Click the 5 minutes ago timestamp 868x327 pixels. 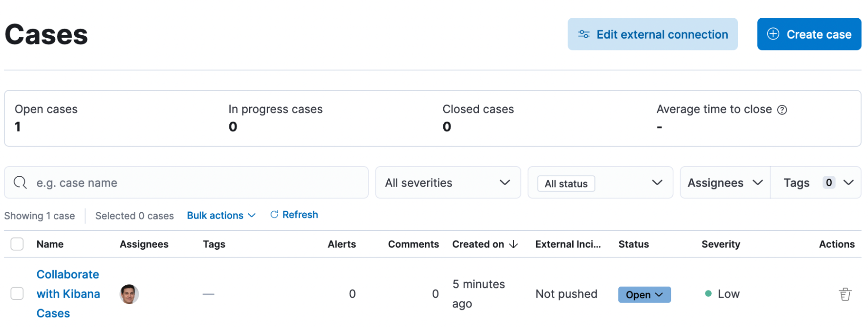pyautogui.click(x=479, y=294)
